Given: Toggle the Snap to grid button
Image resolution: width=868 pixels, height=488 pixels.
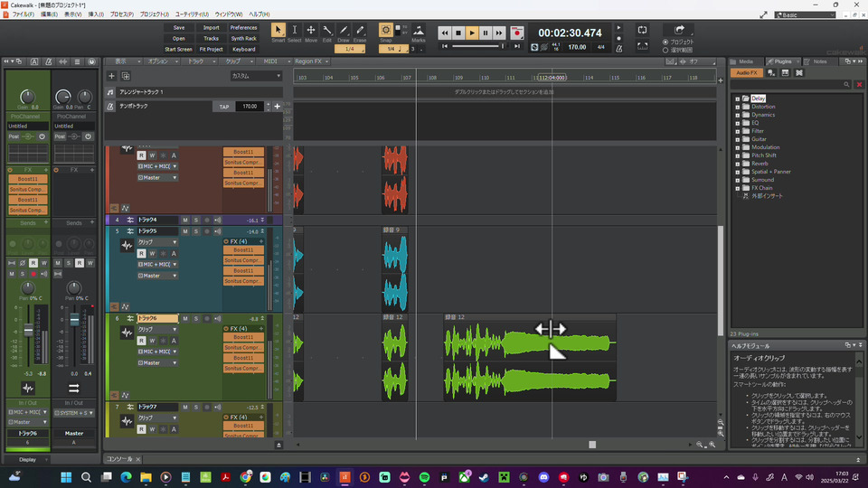Looking at the screenshot, I should click(x=386, y=31).
